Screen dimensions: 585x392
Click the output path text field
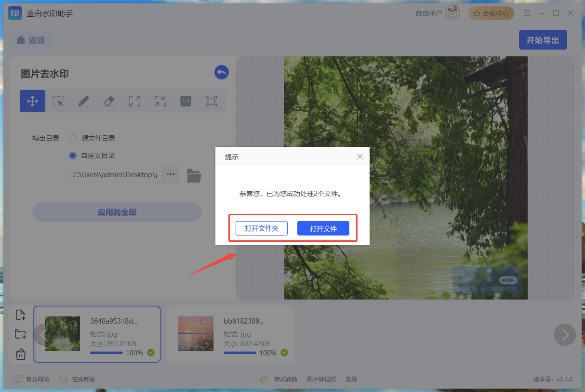tap(115, 174)
